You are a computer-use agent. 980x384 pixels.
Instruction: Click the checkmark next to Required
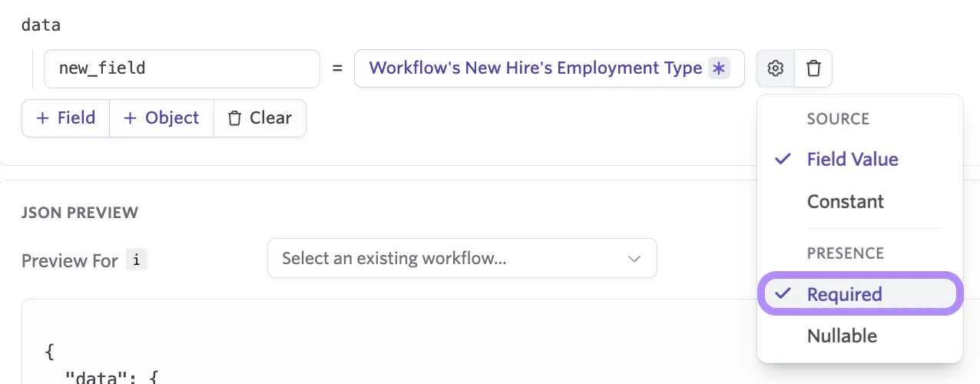[783, 294]
